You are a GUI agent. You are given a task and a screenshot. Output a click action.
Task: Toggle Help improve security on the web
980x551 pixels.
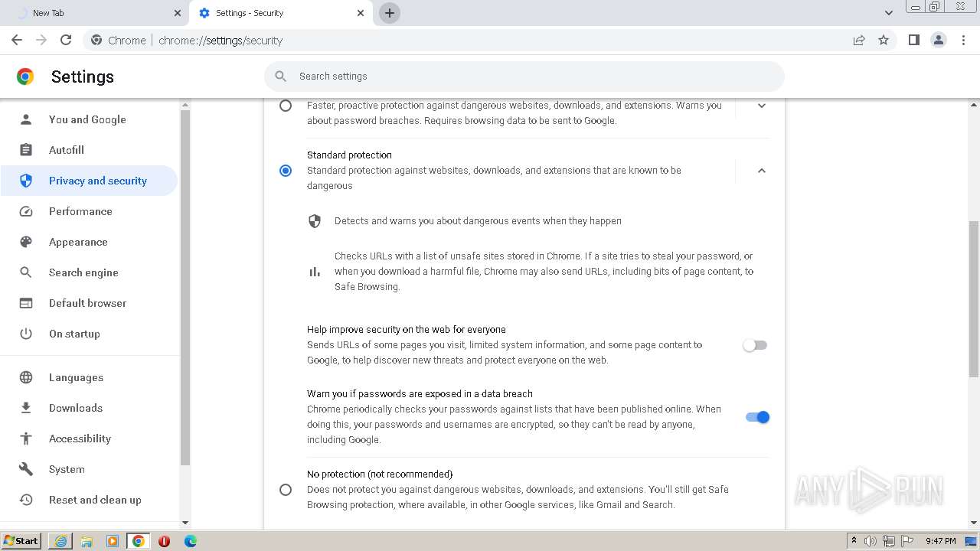755,345
